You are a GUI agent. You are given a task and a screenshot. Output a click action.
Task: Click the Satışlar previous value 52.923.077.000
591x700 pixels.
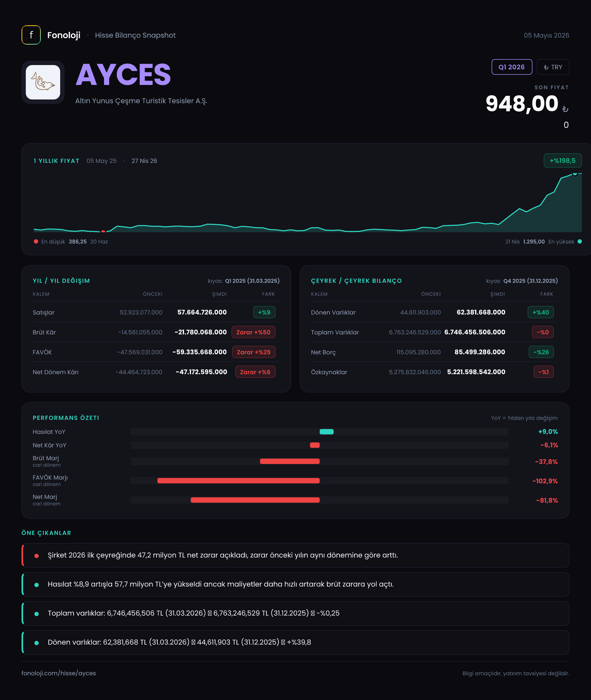141,312
